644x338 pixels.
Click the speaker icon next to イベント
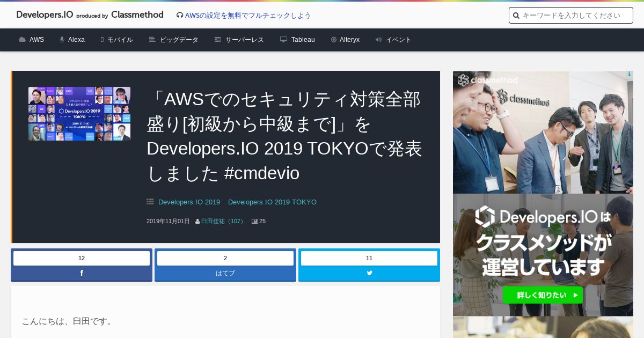tap(378, 40)
